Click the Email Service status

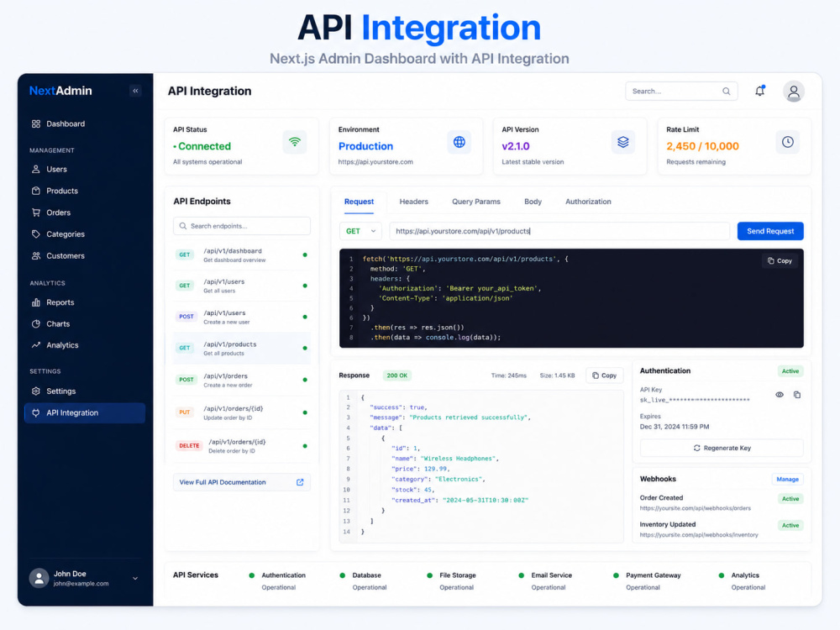pyautogui.click(x=545, y=581)
